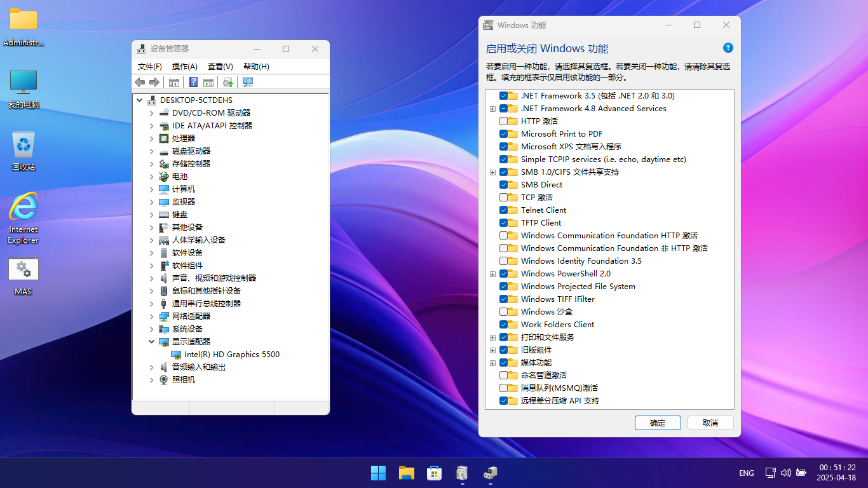Image resolution: width=868 pixels, height=488 pixels.
Task: Expand SMB 1.0/CIFS 文件共享支持 node
Action: pyautogui.click(x=492, y=172)
